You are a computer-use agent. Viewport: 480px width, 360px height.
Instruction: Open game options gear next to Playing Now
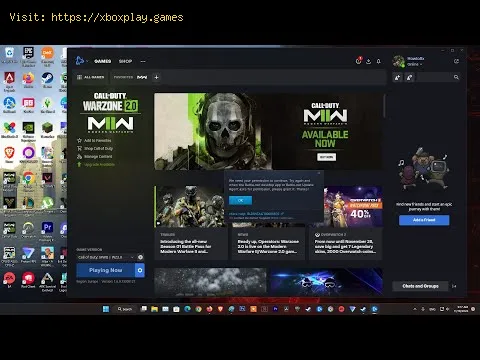click(x=140, y=270)
